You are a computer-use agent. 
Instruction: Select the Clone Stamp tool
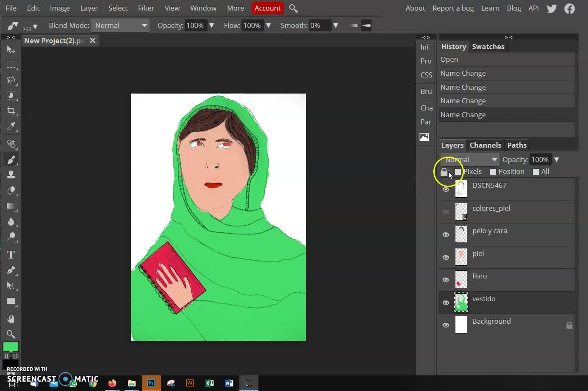11,175
